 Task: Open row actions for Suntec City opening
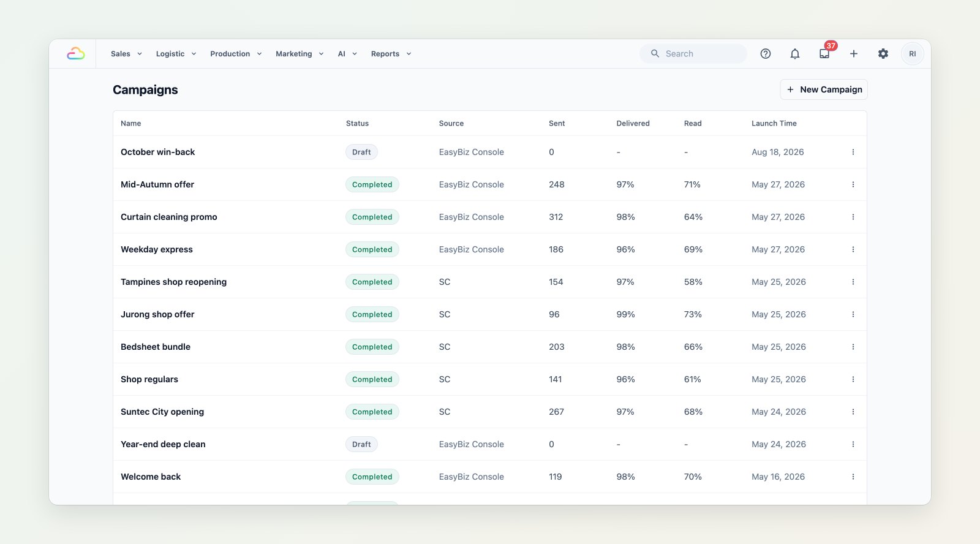click(x=853, y=412)
